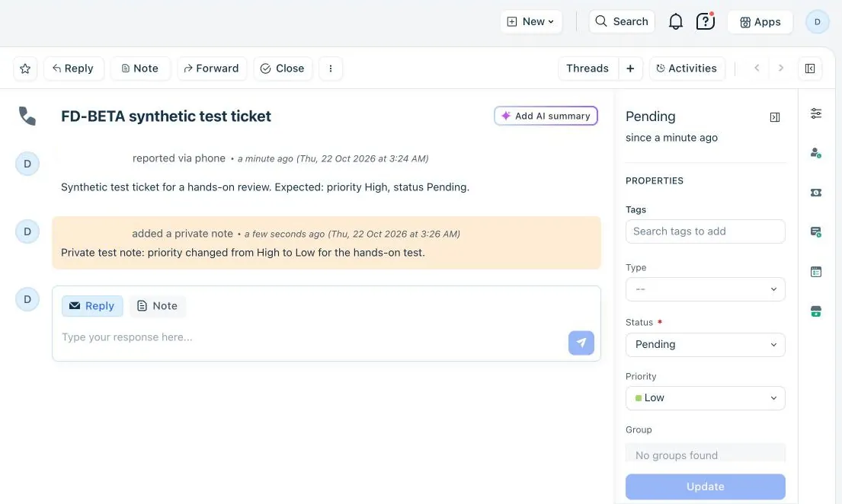The width and height of the screenshot is (842, 504).
Task: Open the contact details icon in right rail
Action: [815, 153]
